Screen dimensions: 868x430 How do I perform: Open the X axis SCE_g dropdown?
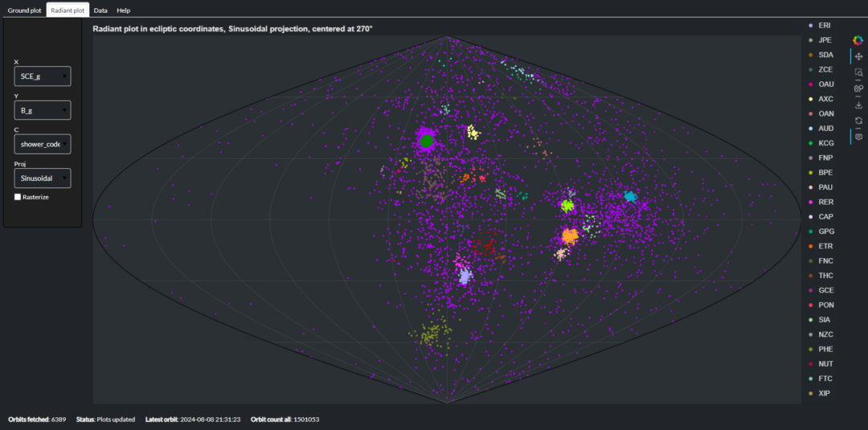pos(43,76)
